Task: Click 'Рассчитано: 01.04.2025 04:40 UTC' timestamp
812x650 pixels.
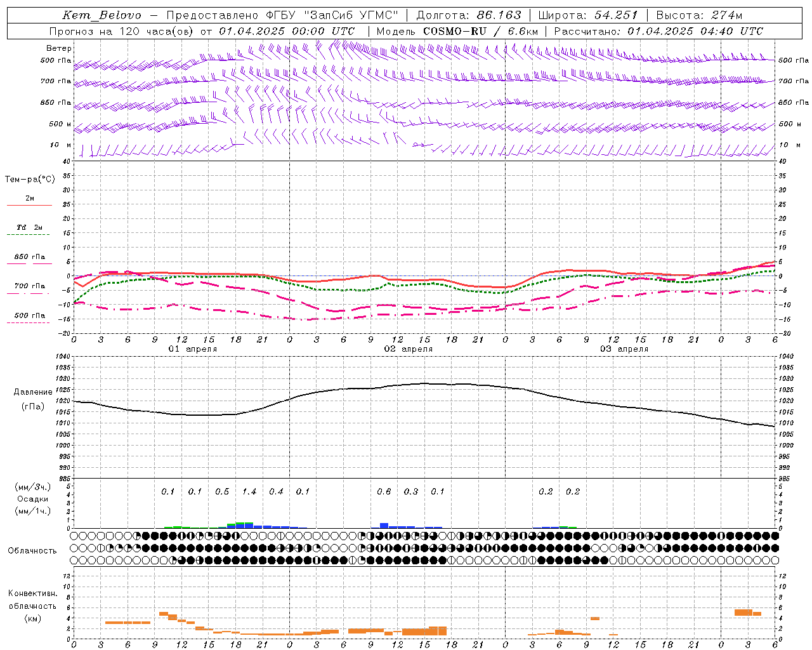Action: (658, 31)
